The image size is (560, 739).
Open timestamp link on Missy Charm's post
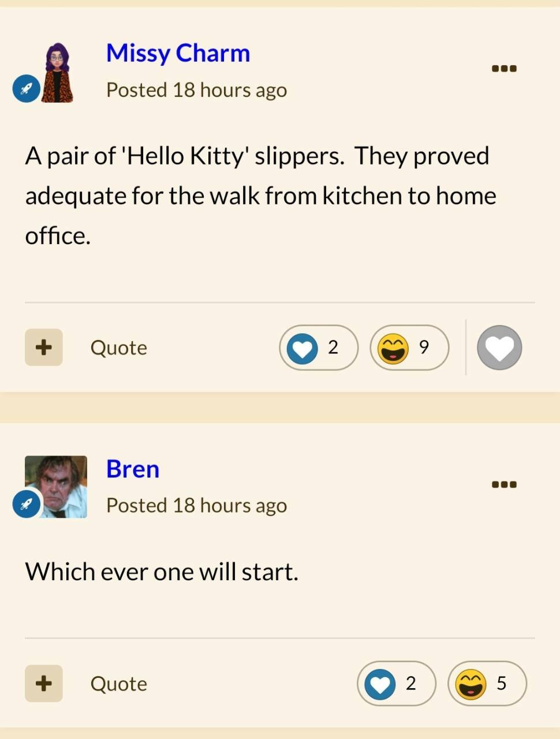(196, 90)
